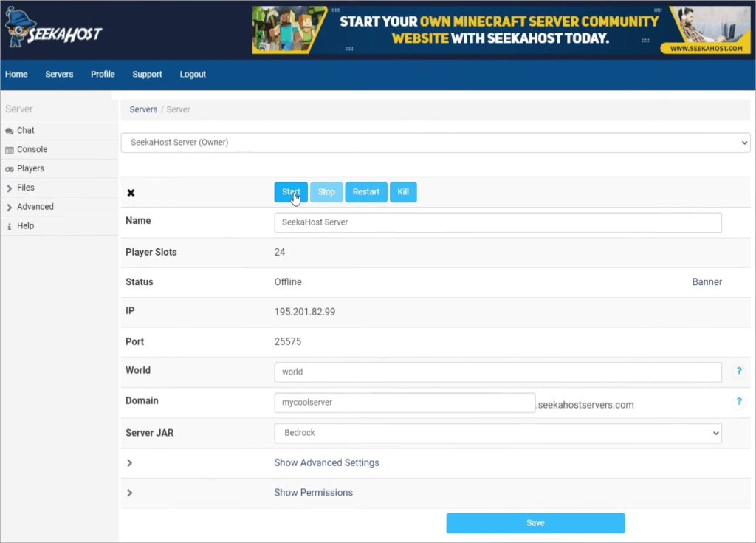Click into the Domain input field

pyautogui.click(x=404, y=403)
